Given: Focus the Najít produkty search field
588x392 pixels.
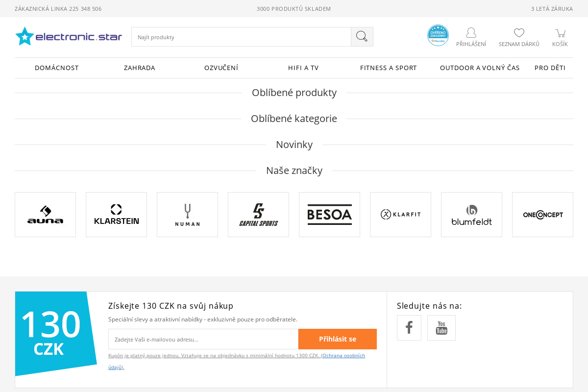Looking at the screenshot, I should click(241, 37).
